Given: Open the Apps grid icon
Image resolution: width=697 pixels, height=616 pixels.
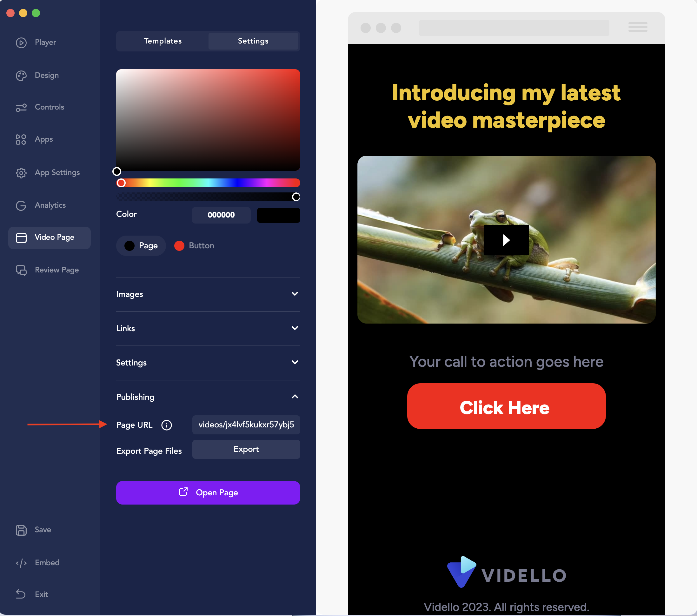Looking at the screenshot, I should pyautogui.click(x=21, y=139).
